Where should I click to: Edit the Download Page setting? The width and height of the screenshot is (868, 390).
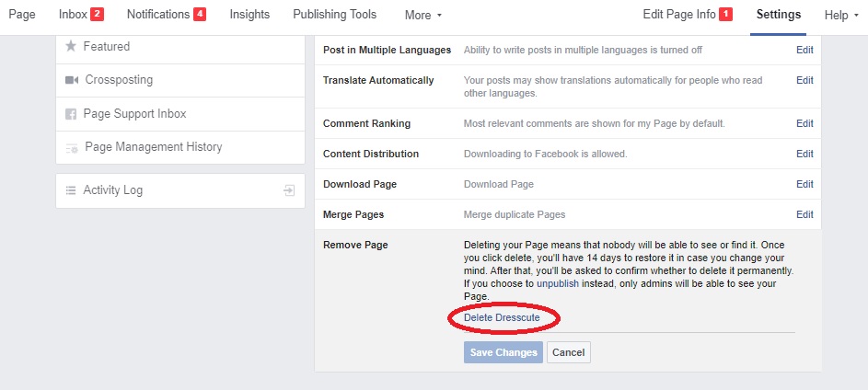click(x=804, y=184)
